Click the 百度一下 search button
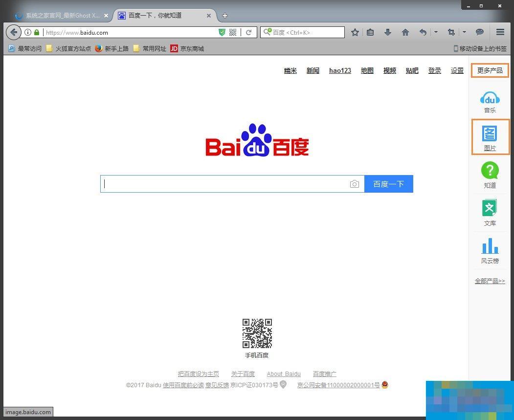Image resolution: width=514 pixels, height=420 pixels. coord(388,184)
